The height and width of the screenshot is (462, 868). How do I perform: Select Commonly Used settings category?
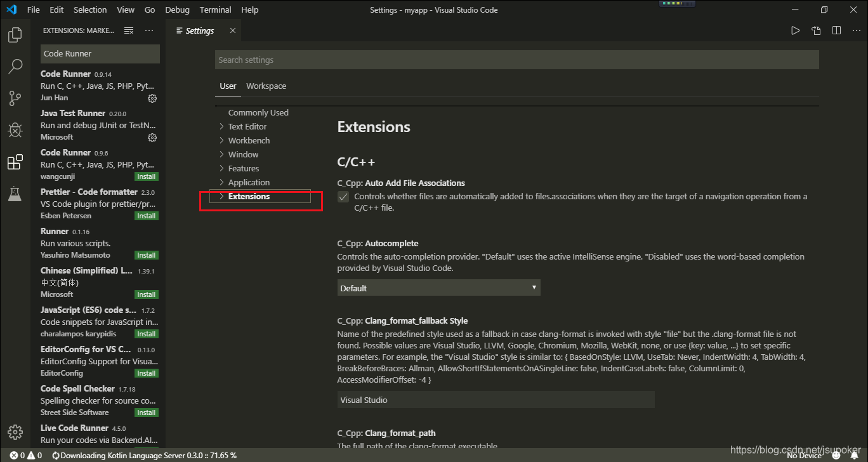coord(258,112)
